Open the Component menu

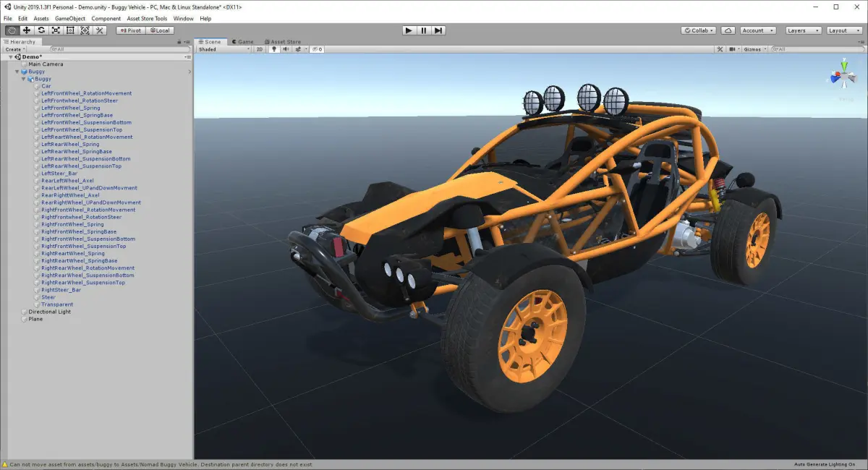pyautogui.click(x=106, y=18)
